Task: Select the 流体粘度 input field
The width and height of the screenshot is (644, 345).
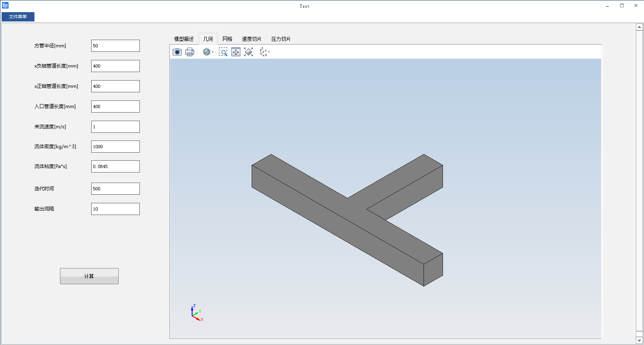Action: click(116, 166)
